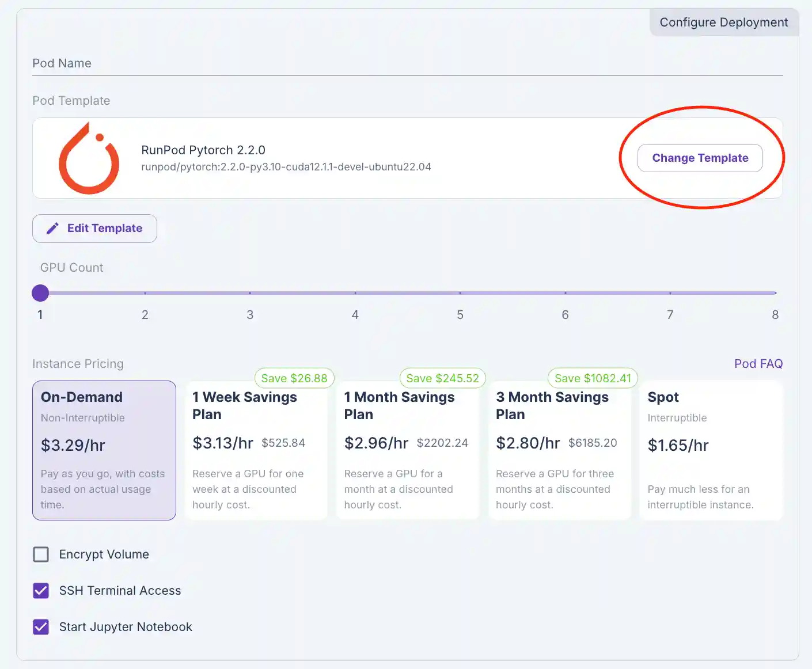Select the Spot interruptible pricing card
This screenshot has width=812, height=669.
point(711,450)
